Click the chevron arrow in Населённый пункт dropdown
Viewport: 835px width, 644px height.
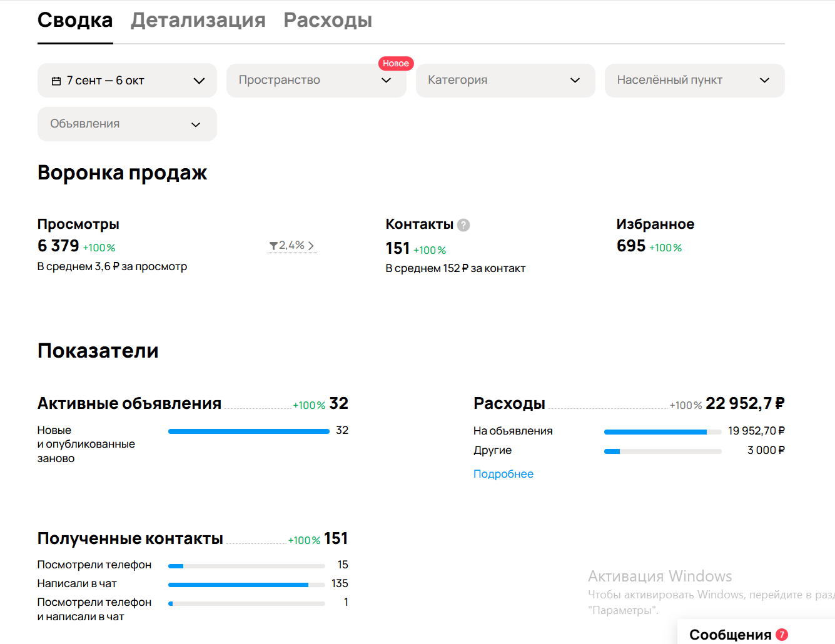[x=764, y=81]
